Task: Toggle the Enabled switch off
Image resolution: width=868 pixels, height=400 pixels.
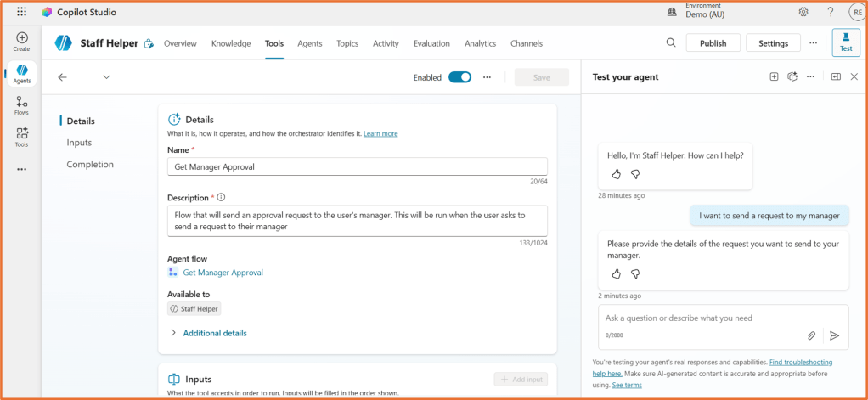Action: pos(459,77)
